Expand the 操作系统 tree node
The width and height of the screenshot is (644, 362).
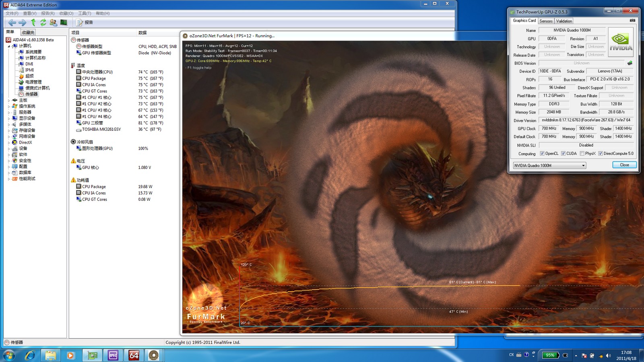point(9,106)
